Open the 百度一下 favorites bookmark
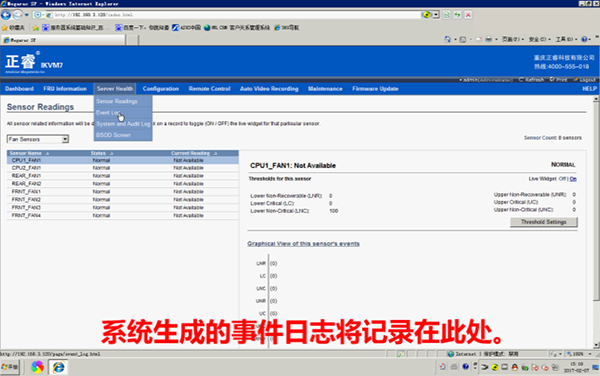The image size is (600, 376). coord(142,28)
